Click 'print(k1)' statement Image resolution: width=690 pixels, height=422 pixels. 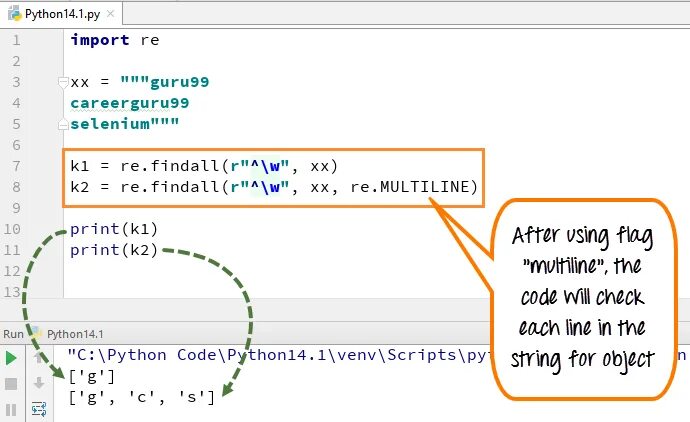[114, 229]
